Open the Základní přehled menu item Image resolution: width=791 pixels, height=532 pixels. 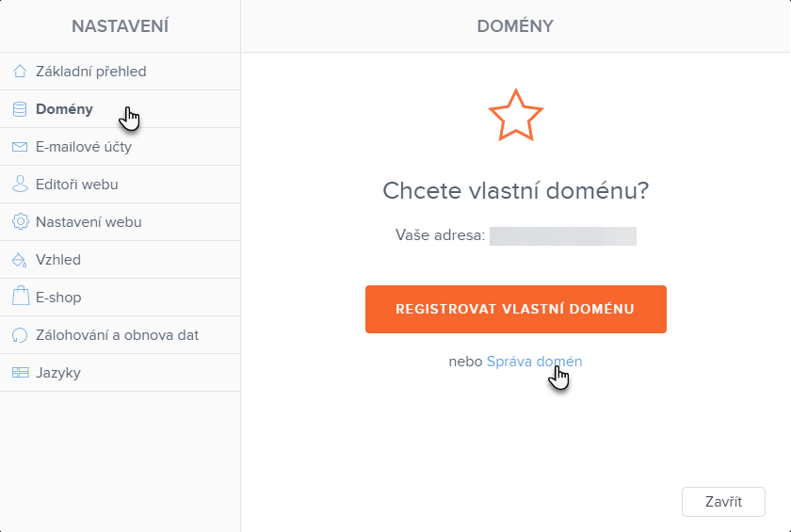coord(91,72)
